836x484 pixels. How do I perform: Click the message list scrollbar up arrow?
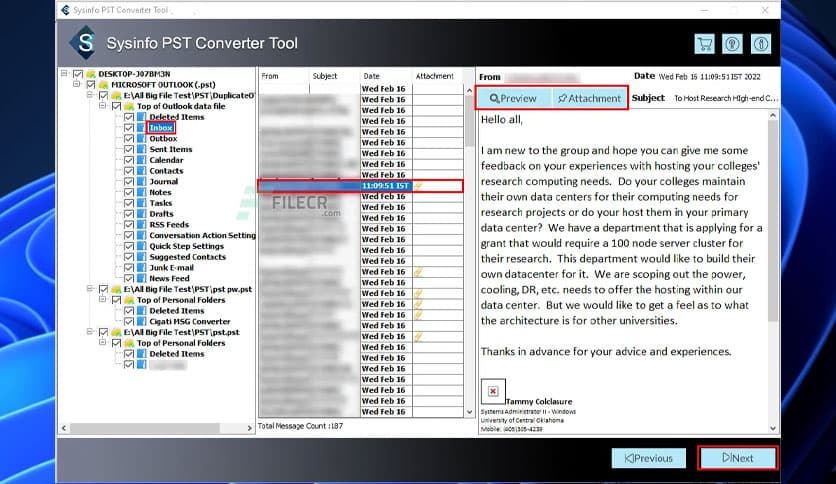[x=469, y=90]
